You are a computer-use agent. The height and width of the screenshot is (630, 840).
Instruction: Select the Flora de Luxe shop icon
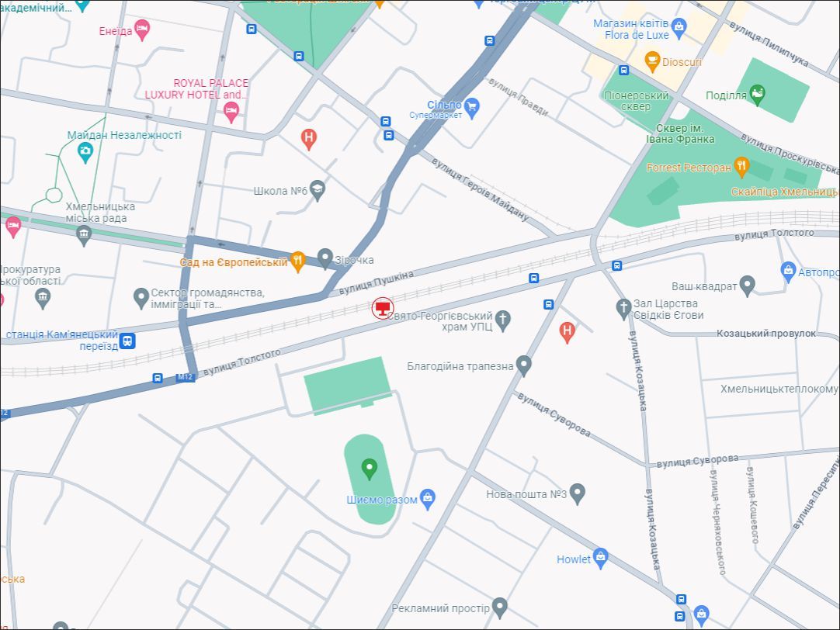click(x=679, y=29)
